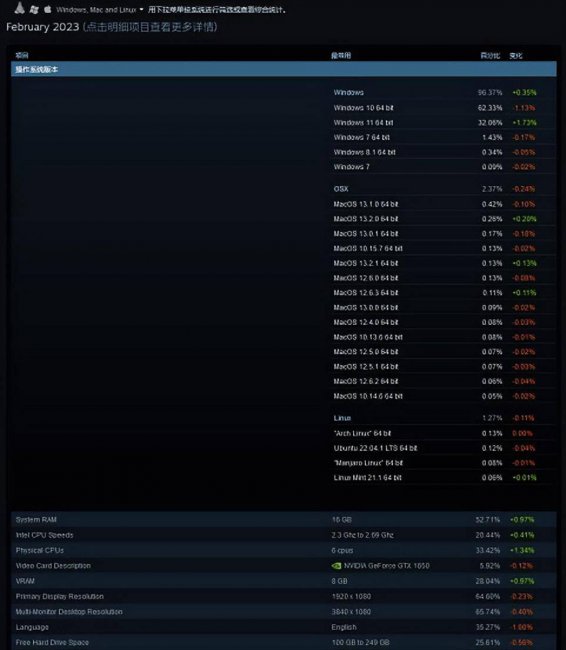Select the "Manjaro Linux" 64 bit row
This screenshot has height=650, width=566.
pos(444,463)
